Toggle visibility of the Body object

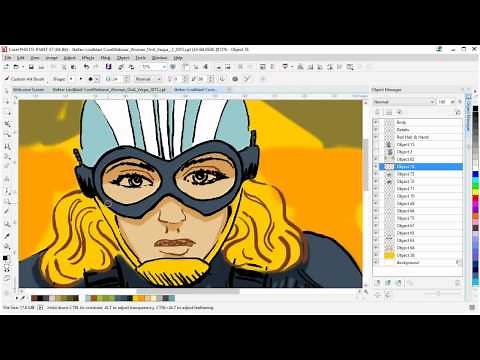click(376, 122)
